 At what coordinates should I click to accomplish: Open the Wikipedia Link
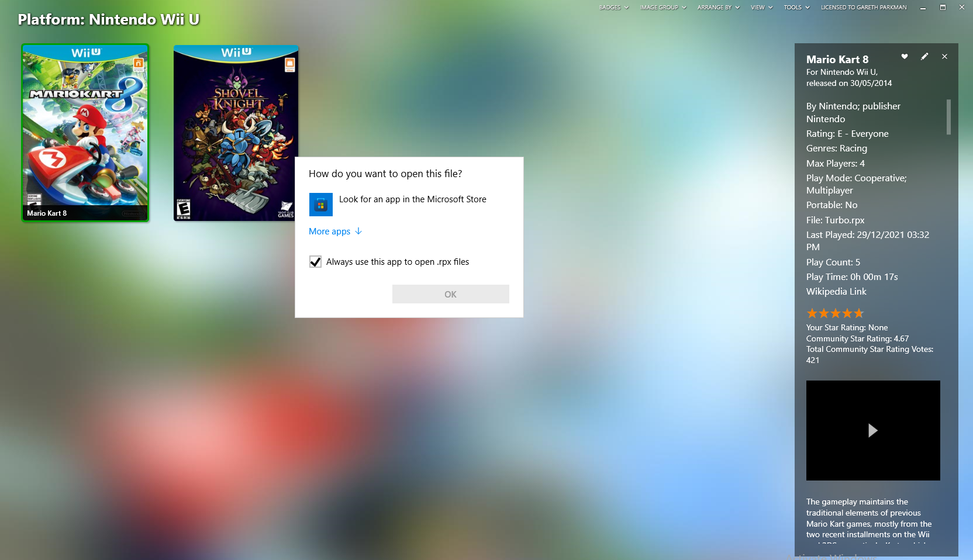coord(836,292)
